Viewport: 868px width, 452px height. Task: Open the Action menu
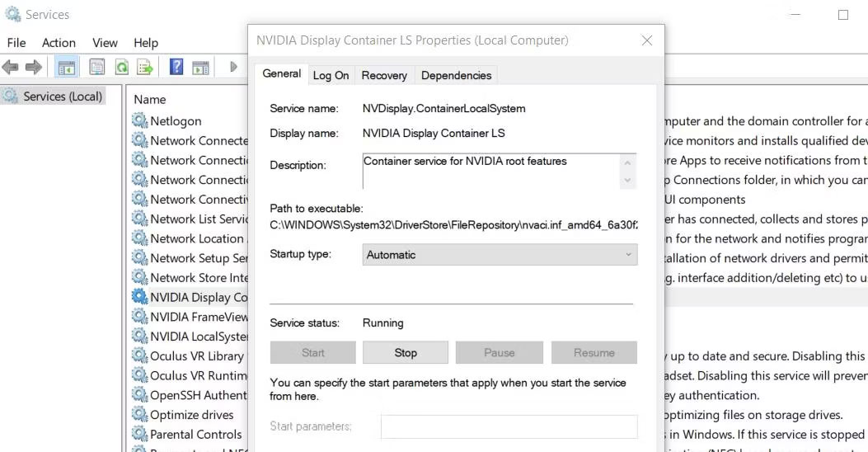(59, 43)
